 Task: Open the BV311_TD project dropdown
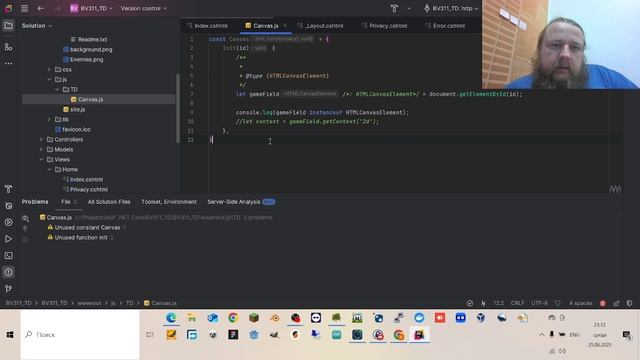[x=91, y=8]
